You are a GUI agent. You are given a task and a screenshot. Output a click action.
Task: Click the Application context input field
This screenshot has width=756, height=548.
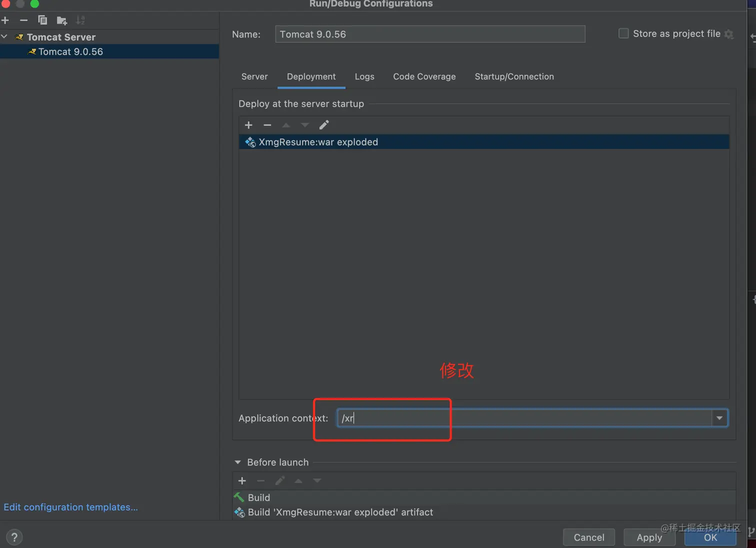tap(524, 418)
